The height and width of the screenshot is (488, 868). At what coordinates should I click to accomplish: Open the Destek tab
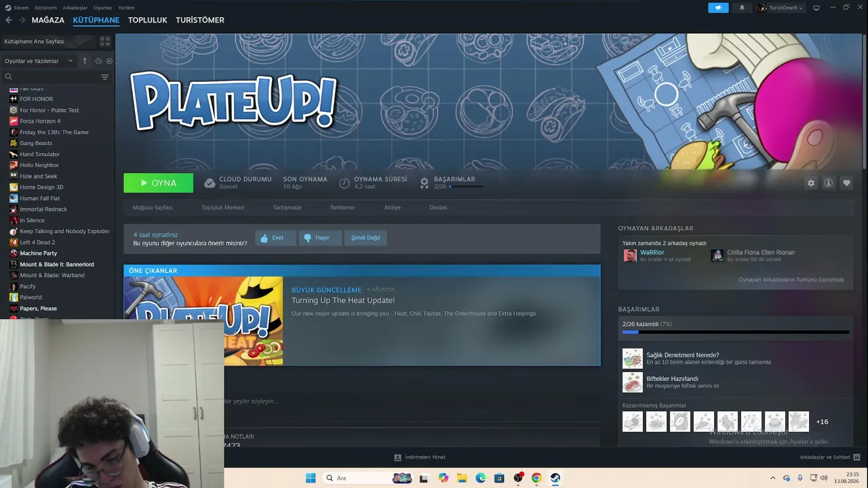point(438,207)
